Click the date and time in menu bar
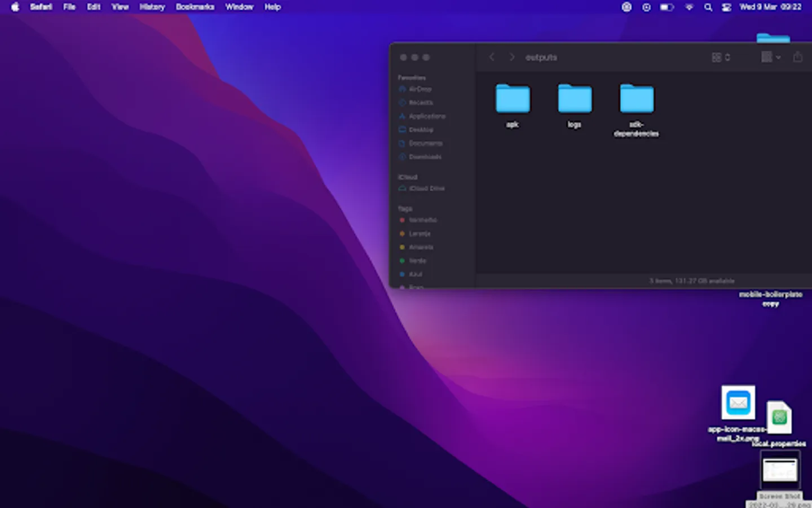 [770, 7]
